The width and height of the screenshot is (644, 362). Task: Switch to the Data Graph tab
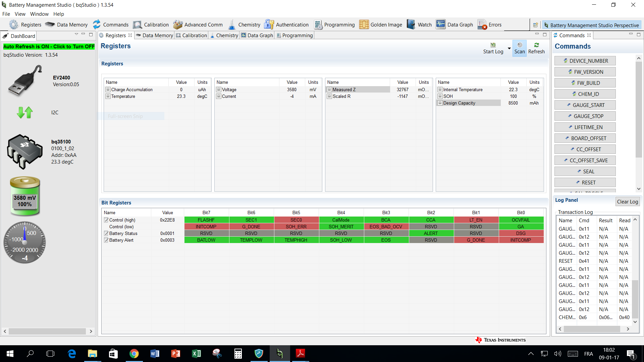[x=257, y=36]
